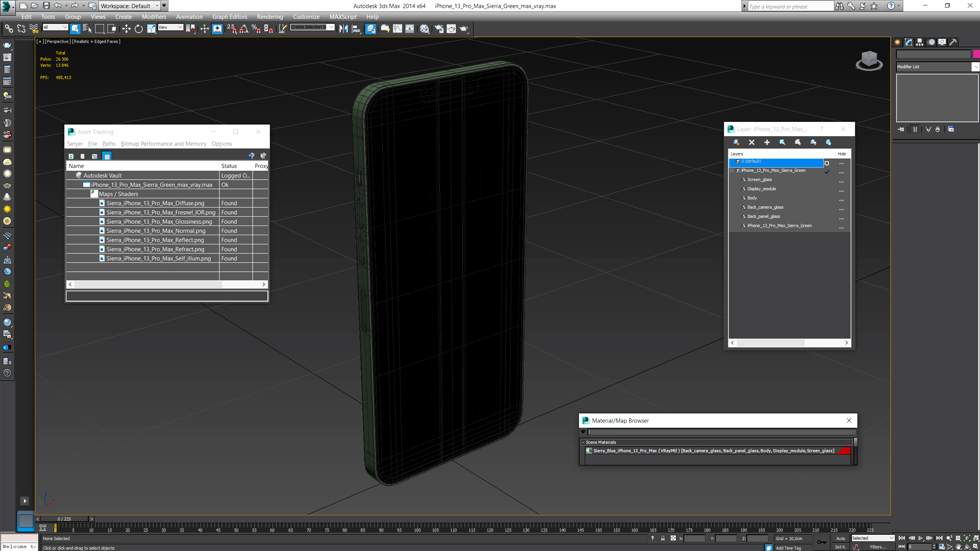Open Bitmap Performance and Memory menu
This screenshot has height=551, width=980.
(163, 144)
